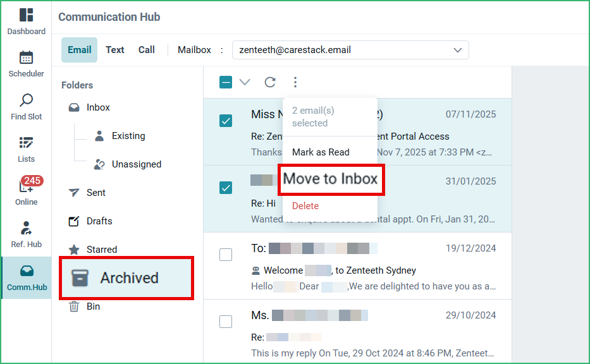This screenshot has width=590, height=364.
Task: Click the date 19/12/2024
Action: click(x=470, y=248)
